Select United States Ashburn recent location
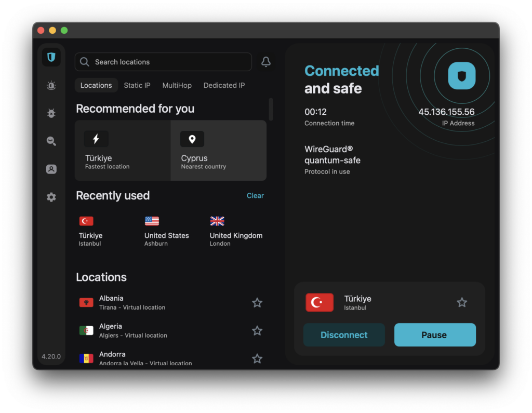The height and width of the screenshot is (413, 532). tap(167, 232)
